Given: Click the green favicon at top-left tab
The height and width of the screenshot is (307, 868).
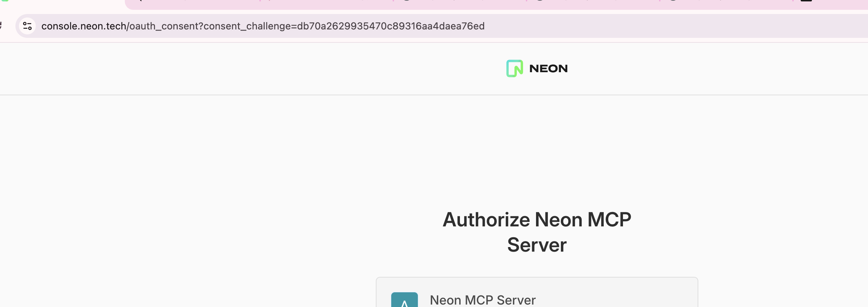Looking at the screenshot, I should [x=5, y=1].
